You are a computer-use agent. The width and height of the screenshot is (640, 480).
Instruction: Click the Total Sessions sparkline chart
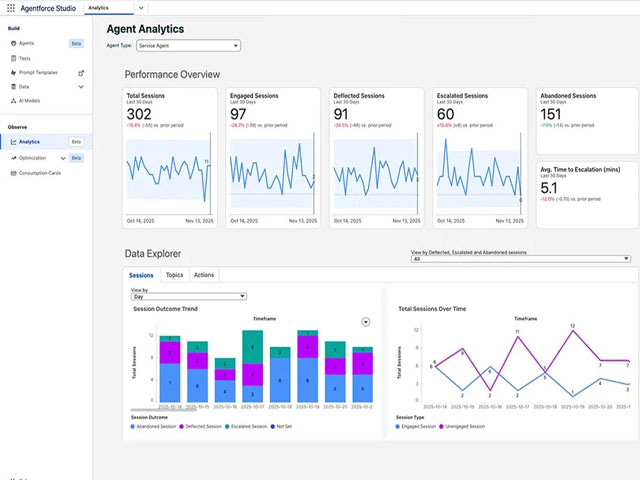click(169, 173)
